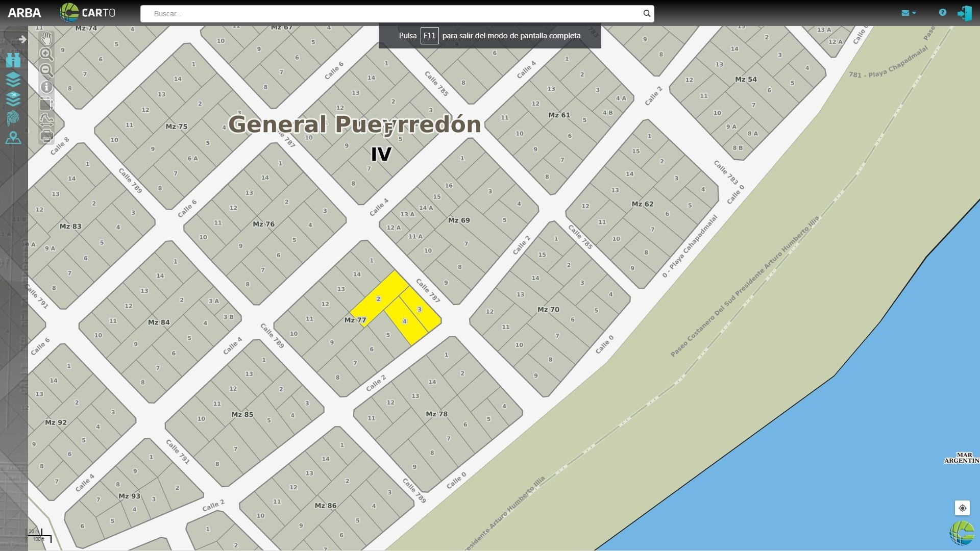
Task: Open the envelope messages dropdown
Action: tap(909, 13)
